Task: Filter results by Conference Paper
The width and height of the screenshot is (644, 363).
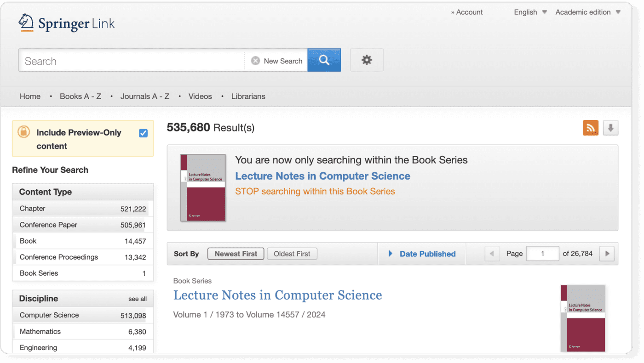Action: pos(48,225)
